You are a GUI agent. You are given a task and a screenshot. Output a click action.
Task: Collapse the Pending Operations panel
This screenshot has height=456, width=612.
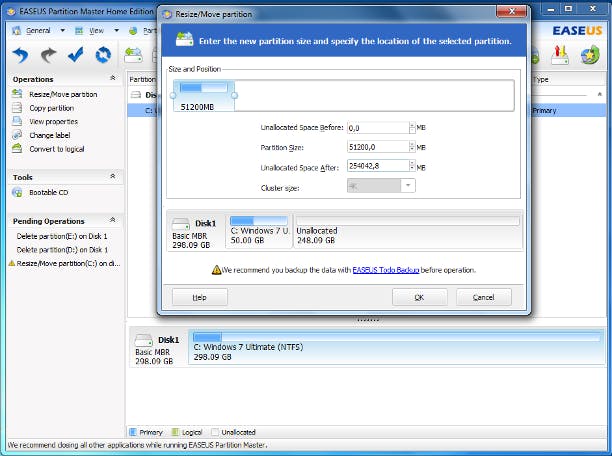pos(113,220)
